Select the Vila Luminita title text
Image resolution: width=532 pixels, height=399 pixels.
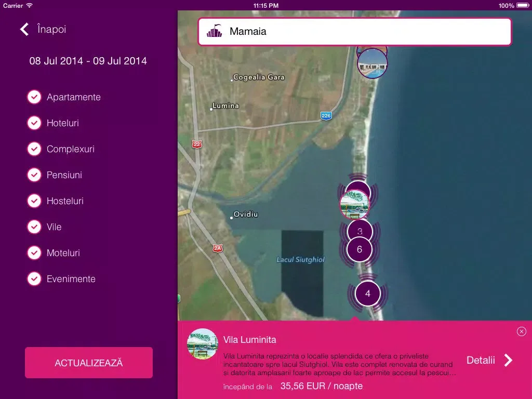tap(250, 340)
